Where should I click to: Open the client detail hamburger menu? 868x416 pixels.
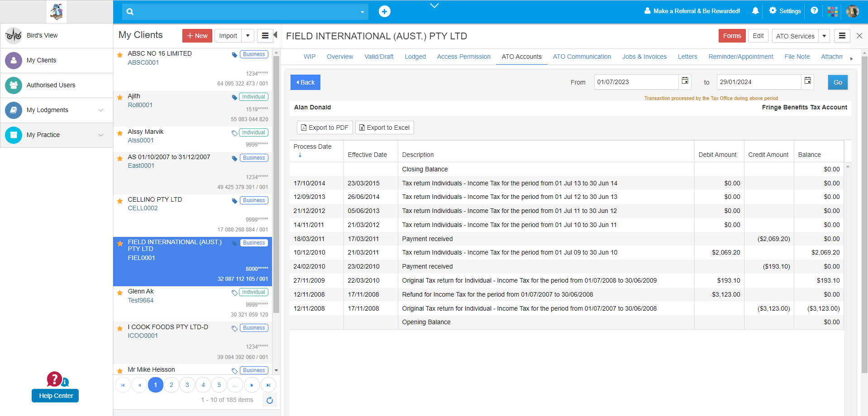842,36
